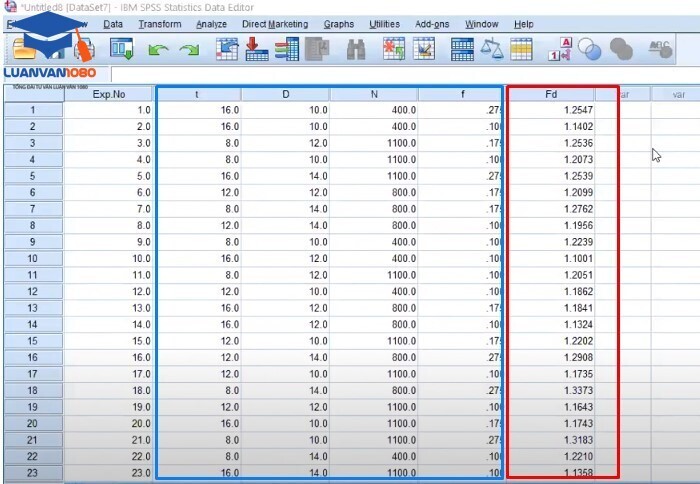Click N cell 800.0 in row 14
This screenshot has width=700, height=484.
tap(374, 325)
